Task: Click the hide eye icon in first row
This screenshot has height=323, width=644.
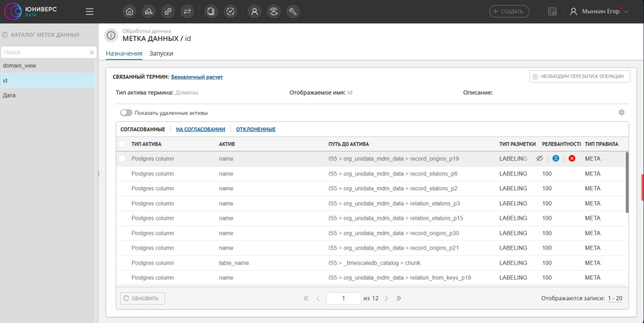Action: pyautogui.click(x=540, y=158)
